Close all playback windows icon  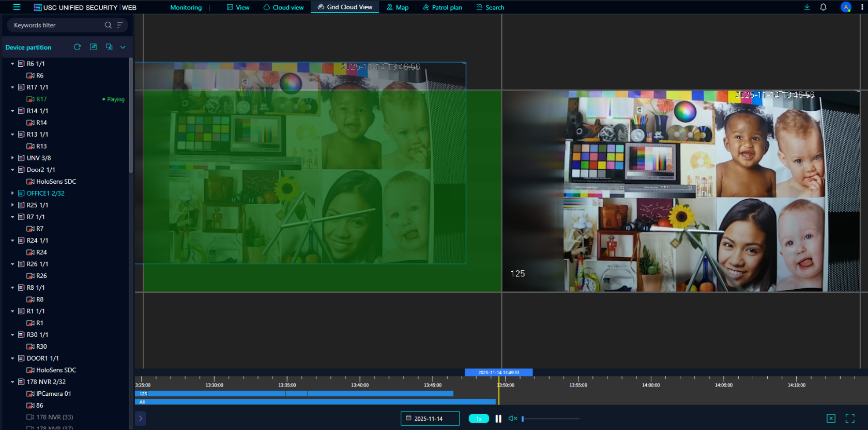click(x=831, y=418)
